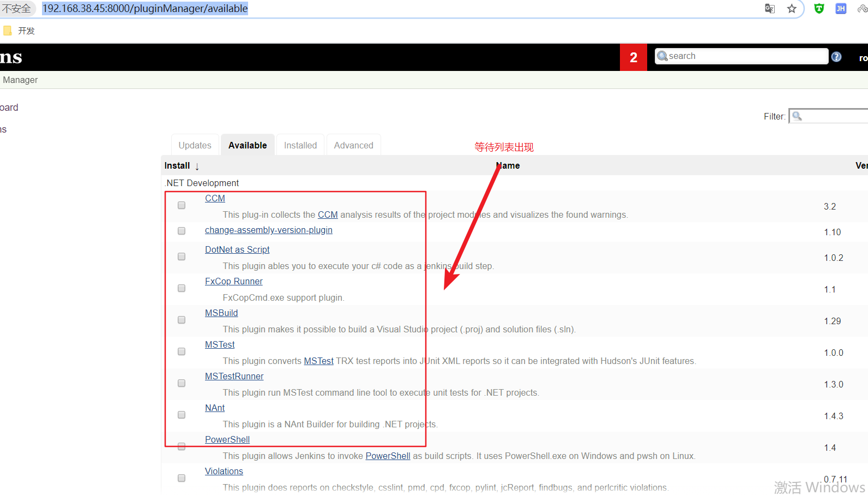Open the green shield extension icon
Viewport: 868px width, 495px height.
819,9
